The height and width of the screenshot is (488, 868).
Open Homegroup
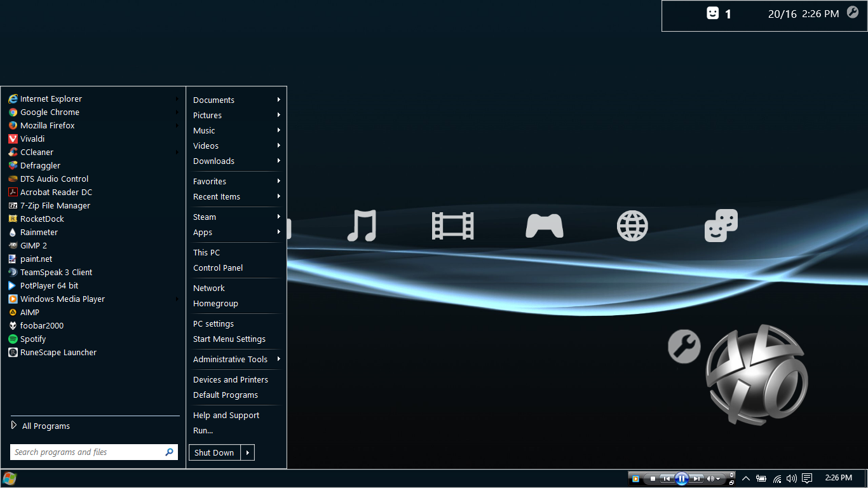tap(236, 303)
